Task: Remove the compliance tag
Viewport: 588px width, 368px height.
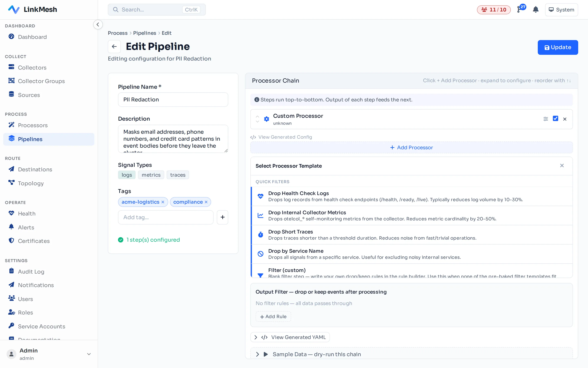Action: coord(206,202)
